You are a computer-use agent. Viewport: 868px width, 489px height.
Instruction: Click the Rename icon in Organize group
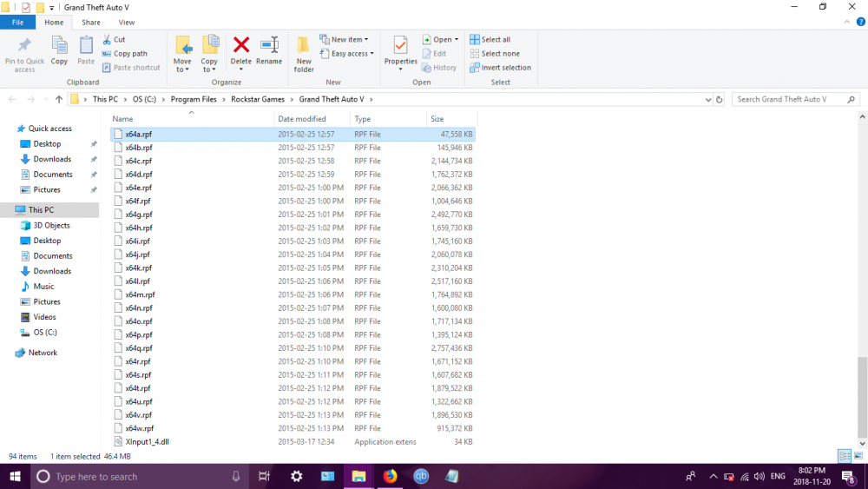[269, 45]
